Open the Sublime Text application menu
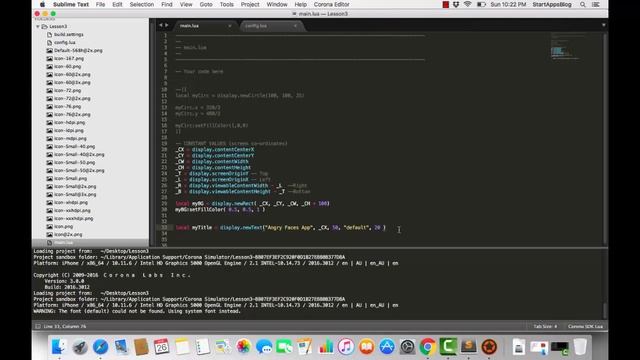This screenshot has width=640, height=360. click(x=71, y=4)
